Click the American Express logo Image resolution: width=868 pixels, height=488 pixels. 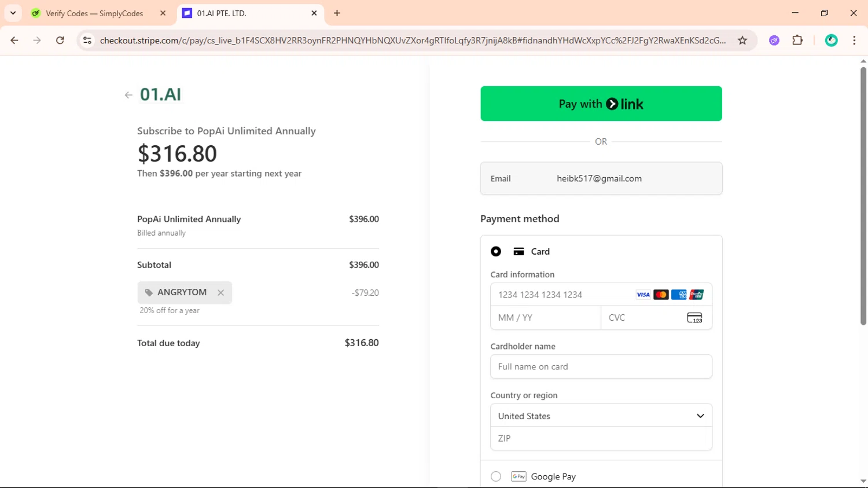click(679, 295)
